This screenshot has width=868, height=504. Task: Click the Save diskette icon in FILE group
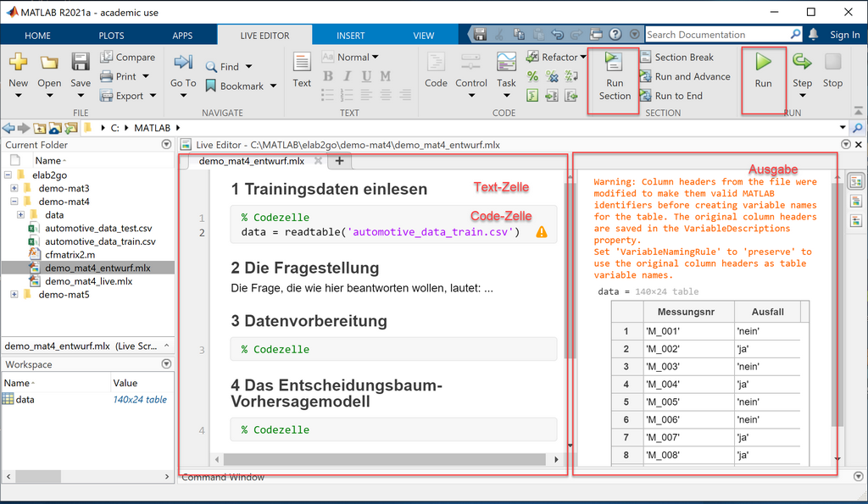[x=81, y=61]
